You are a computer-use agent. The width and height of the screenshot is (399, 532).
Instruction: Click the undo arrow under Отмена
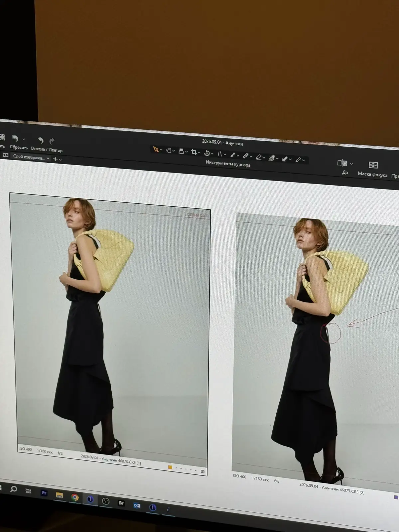pyautogui.click(x=41, y=140)
